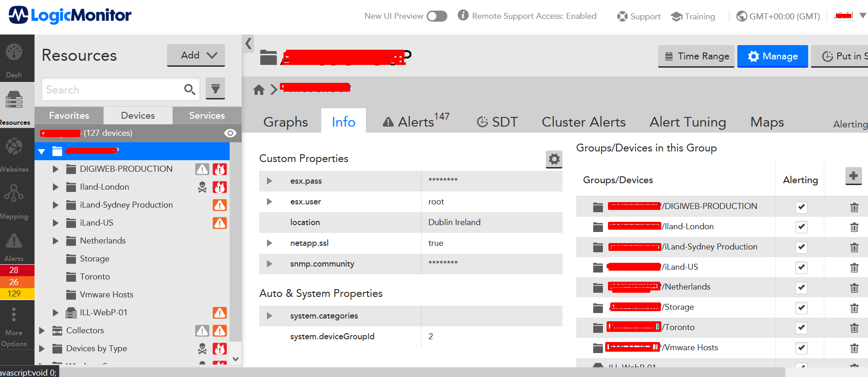Expand iLand-Sydney Production tree folder
Image resolution: width=868 pixels, height=377 pixels.
pyautogui.click(x=55, y=205)
